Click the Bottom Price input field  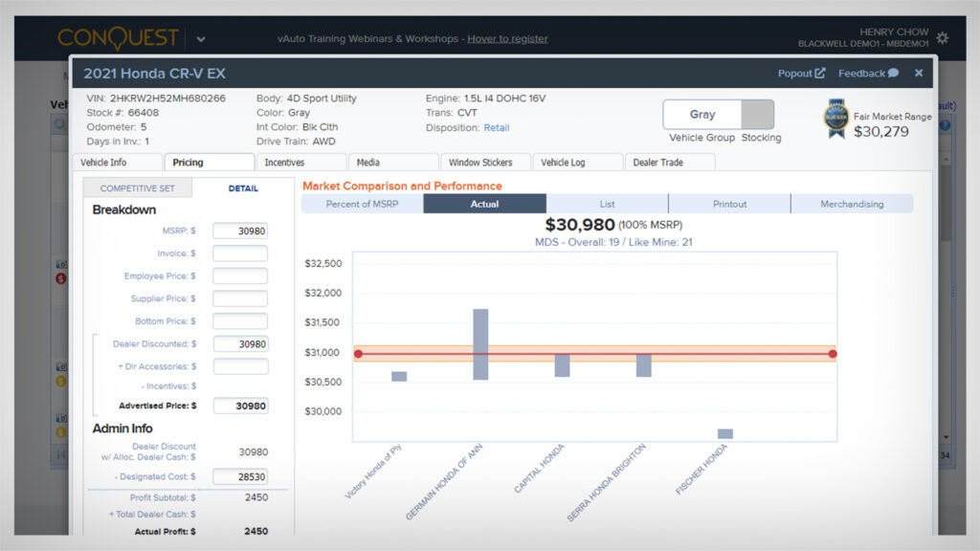[x=240, y=321]
